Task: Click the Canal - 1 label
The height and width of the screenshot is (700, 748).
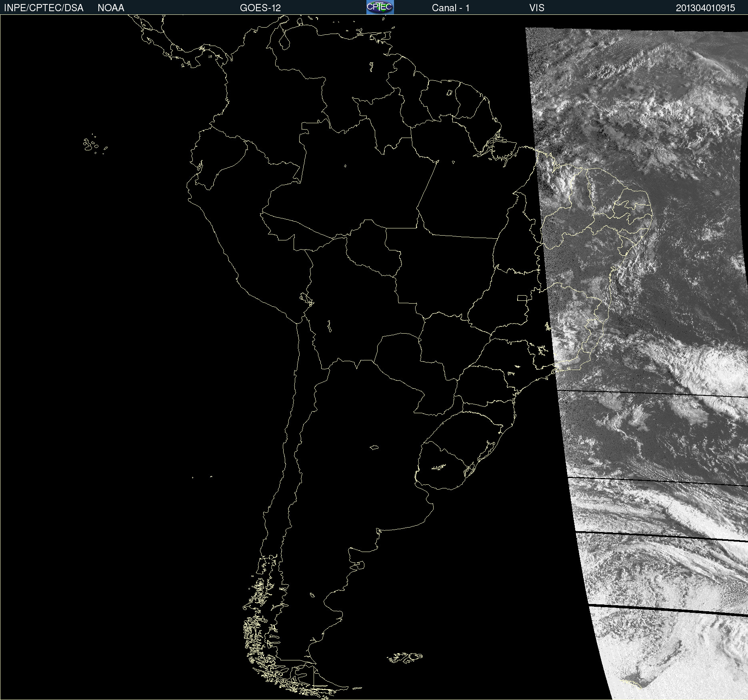Action: [450, 8]
